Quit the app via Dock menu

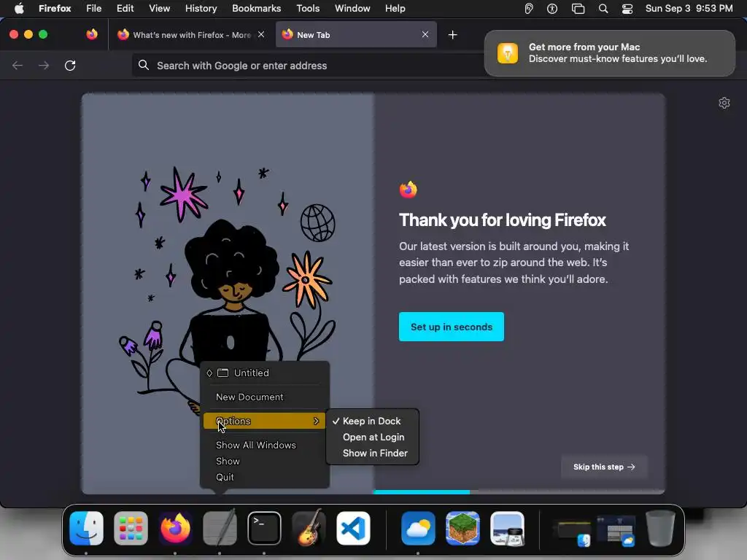264,477
